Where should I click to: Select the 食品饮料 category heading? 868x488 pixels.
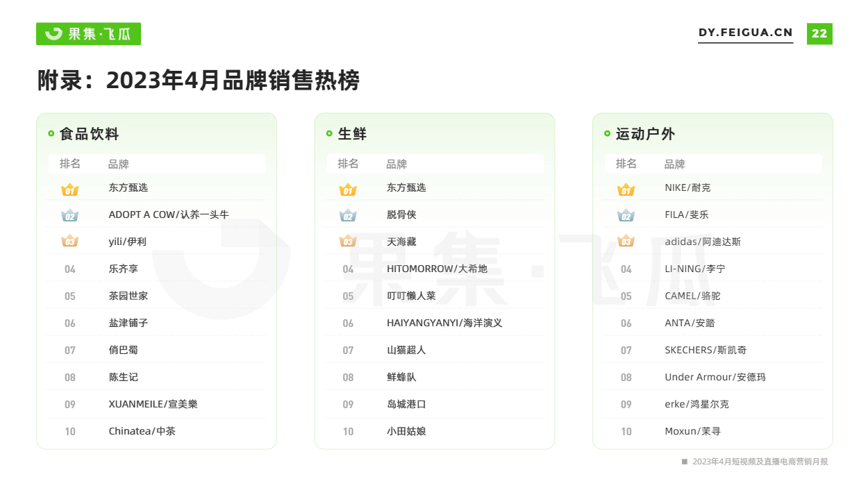pos(90,134)
